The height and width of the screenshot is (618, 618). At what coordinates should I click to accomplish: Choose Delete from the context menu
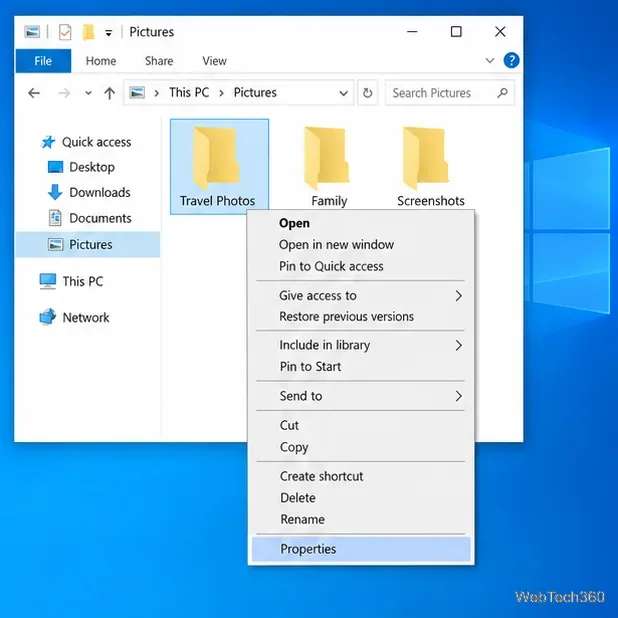pyautogui.click(x=361, y=498)
